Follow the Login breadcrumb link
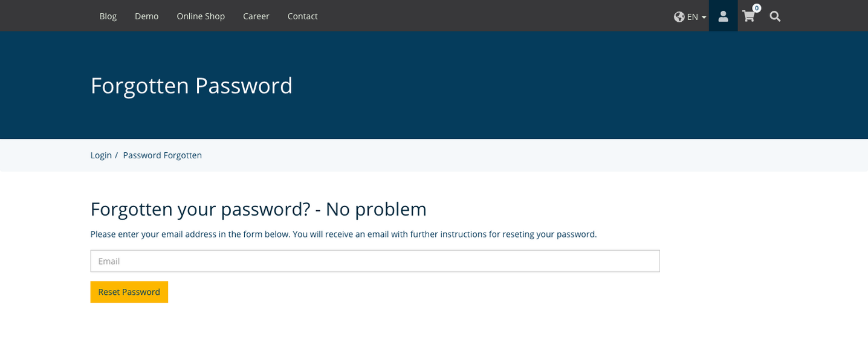The height and width of the screenshot is (348, 868). (101, 155)
